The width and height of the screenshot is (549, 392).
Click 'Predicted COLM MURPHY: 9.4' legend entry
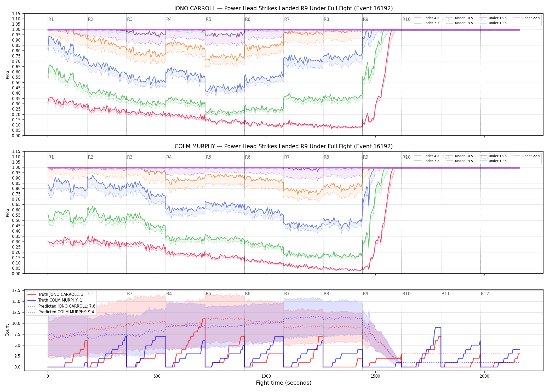point(61,312)
